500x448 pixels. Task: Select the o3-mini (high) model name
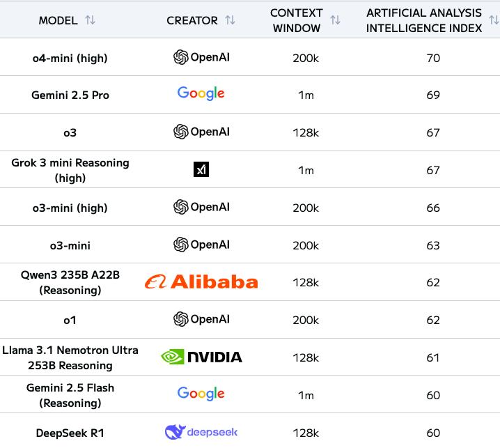click(x=70, y=208)
